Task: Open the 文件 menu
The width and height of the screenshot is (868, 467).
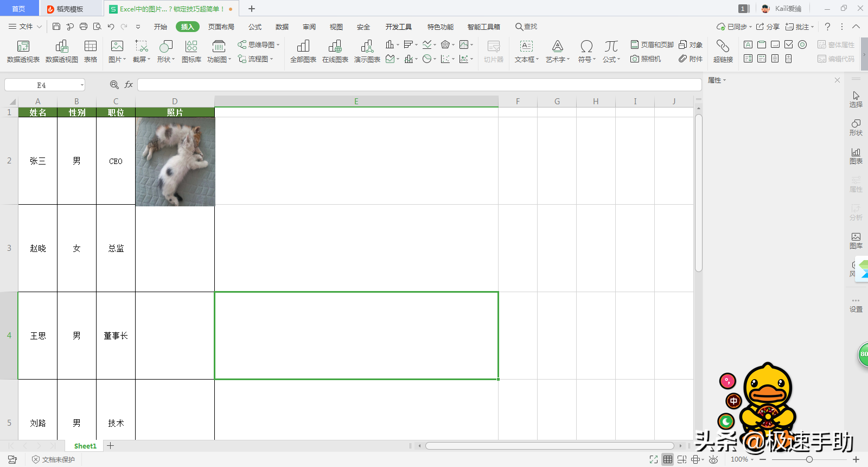Action: coord(25,27)
